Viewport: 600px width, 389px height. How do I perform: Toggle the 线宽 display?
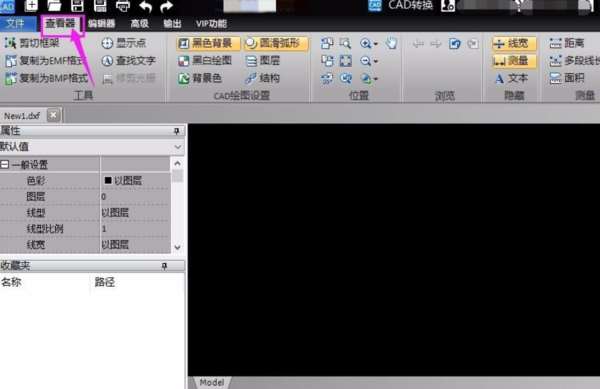tap(514, 43)
